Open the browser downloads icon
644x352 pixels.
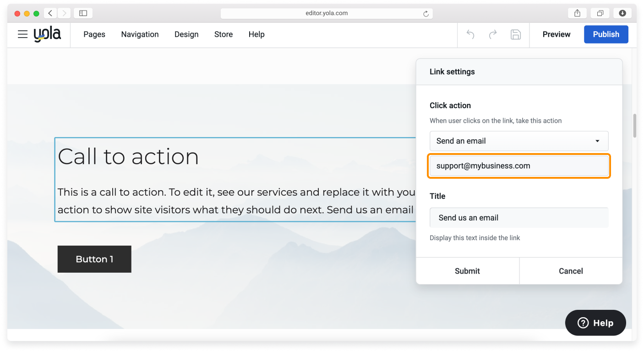tap(622, 13)
